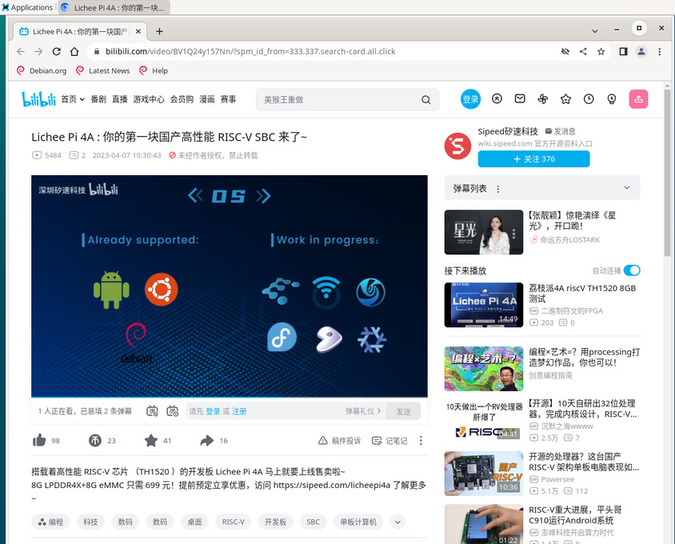Open the Help bookmark
Screen dimensions: 675x544
pos(153,71)
